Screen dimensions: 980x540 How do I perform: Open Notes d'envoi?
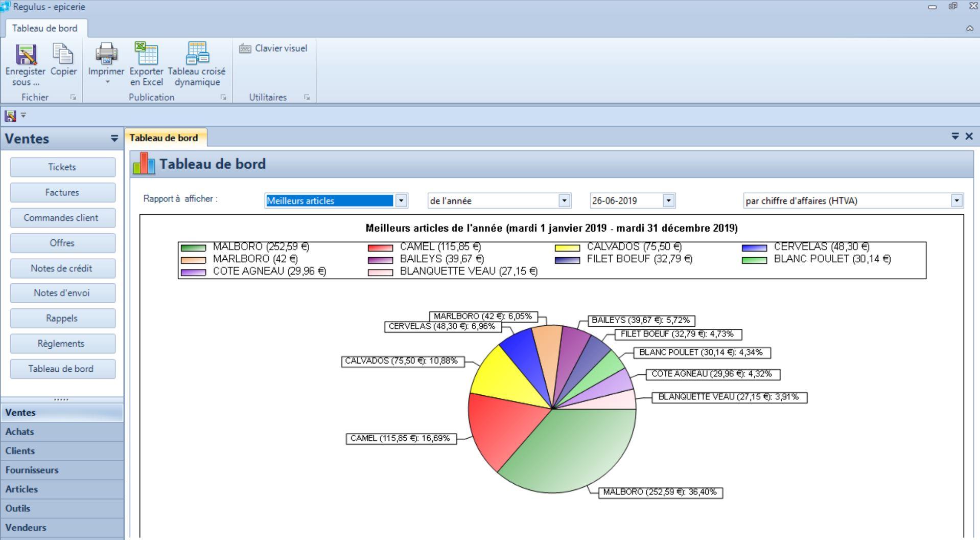(x=62, y=293)
